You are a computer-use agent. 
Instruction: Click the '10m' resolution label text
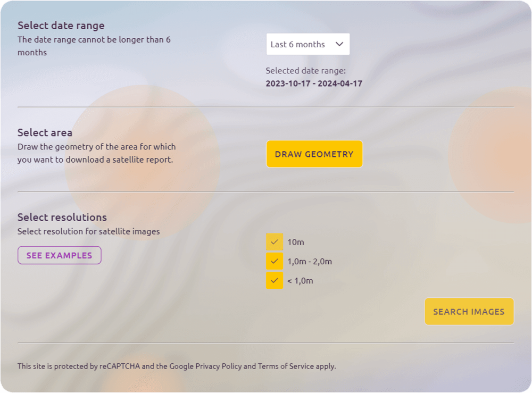(296, 243)
